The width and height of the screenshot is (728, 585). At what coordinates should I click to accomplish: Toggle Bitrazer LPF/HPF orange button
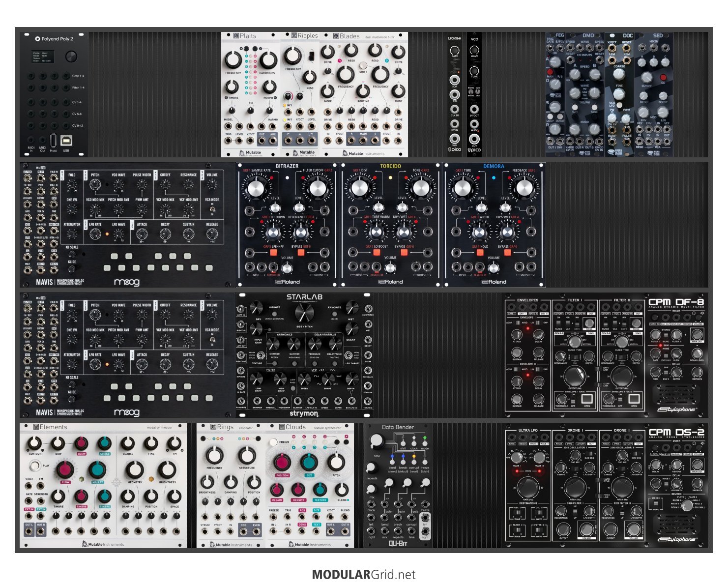click(273, 253)
